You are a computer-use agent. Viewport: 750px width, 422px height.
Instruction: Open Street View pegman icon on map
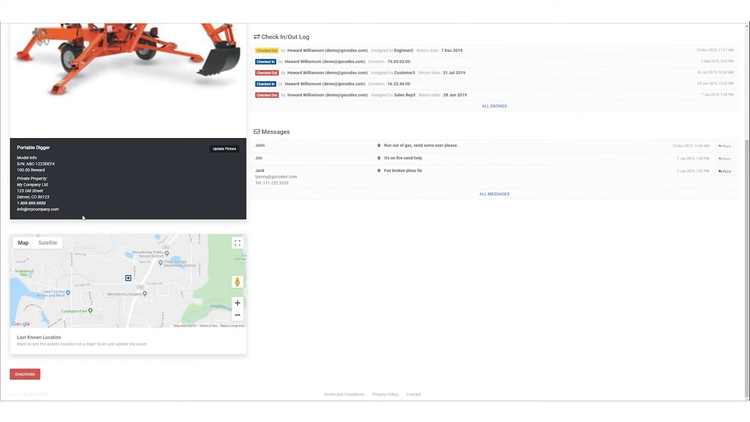[237, 282]
